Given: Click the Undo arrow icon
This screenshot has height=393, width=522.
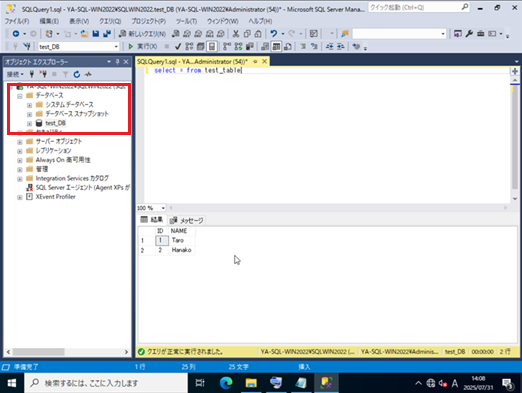Looking at the screenshot, I should click(x=274, y=34).
